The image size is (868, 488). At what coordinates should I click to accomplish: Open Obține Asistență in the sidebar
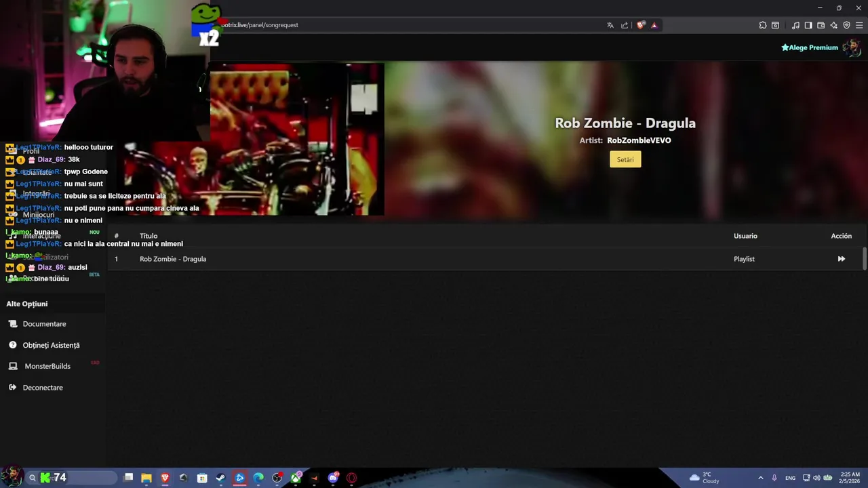[51, 345]
